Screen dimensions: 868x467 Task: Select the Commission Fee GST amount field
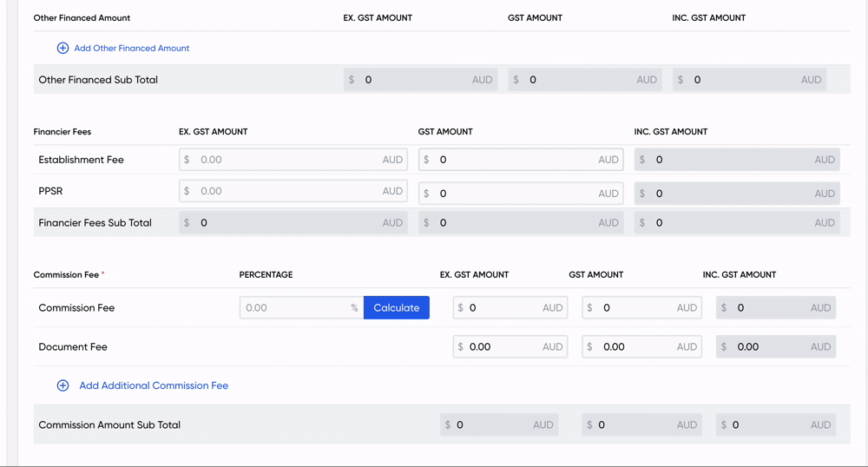tap(636, 308)
